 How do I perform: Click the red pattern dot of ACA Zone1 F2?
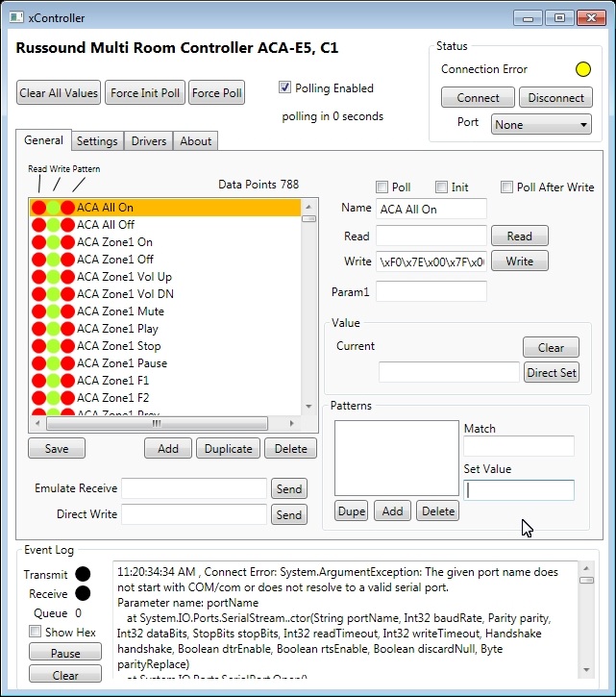point(67,398)
